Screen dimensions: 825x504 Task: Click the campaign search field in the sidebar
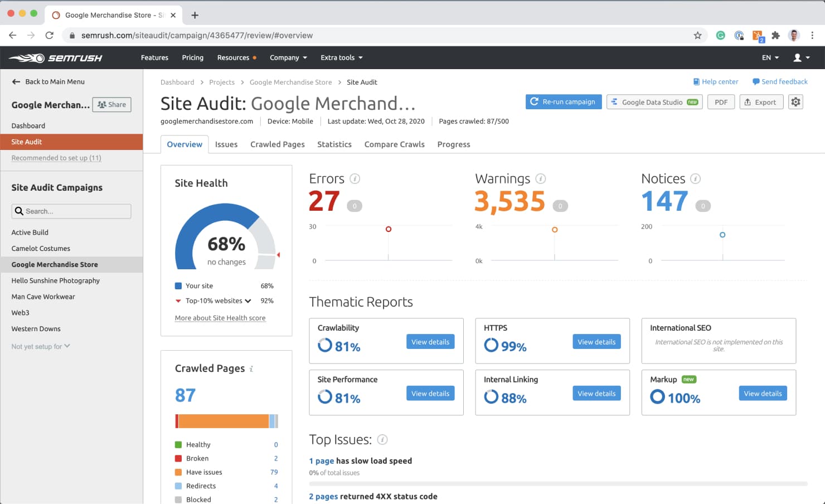(71, 211)
